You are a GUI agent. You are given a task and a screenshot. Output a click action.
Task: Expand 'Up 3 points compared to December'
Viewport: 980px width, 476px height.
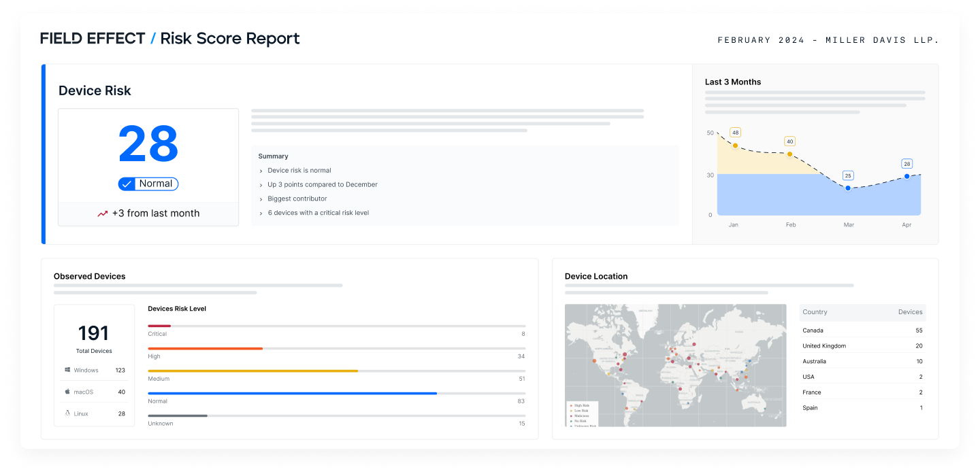click(318, 185)
